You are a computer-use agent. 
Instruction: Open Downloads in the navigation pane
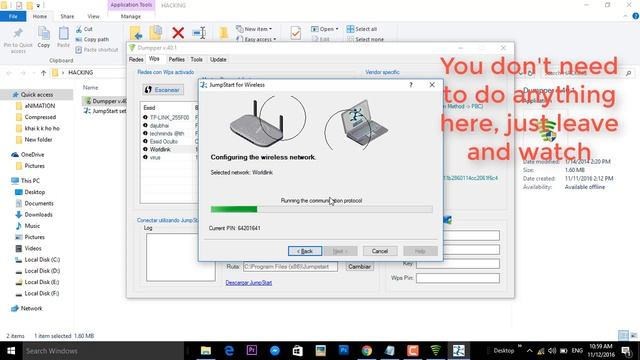click(x=38, y=214)
